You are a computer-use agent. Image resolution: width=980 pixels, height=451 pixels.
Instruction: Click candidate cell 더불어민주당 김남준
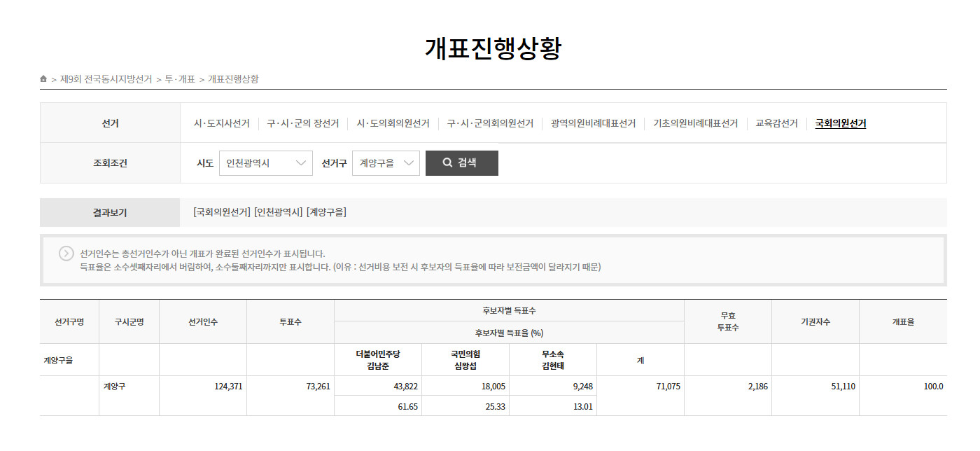pos(378,360)
